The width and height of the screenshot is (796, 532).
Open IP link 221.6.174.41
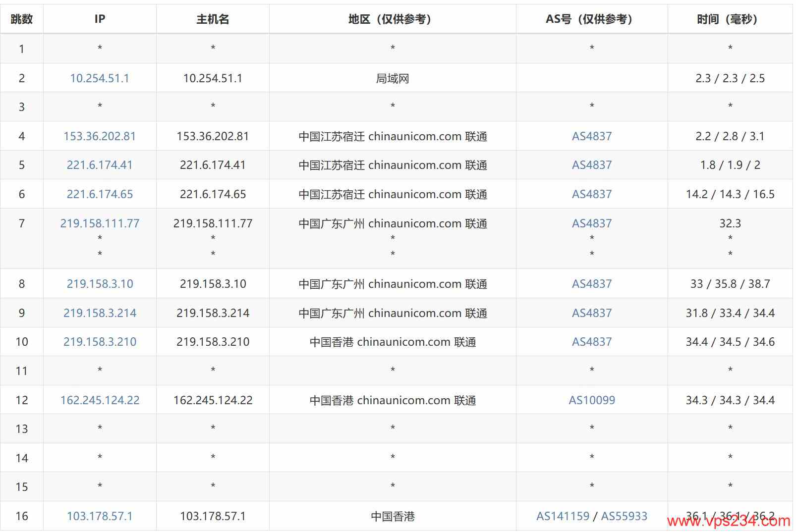pyautogui.click(x=100, y=165)
